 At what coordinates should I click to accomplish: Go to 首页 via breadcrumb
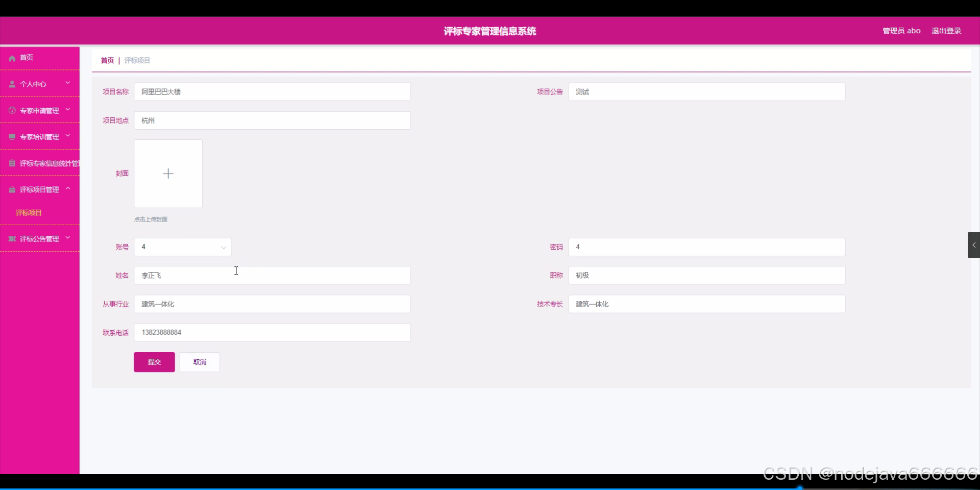tap(107, 60)
